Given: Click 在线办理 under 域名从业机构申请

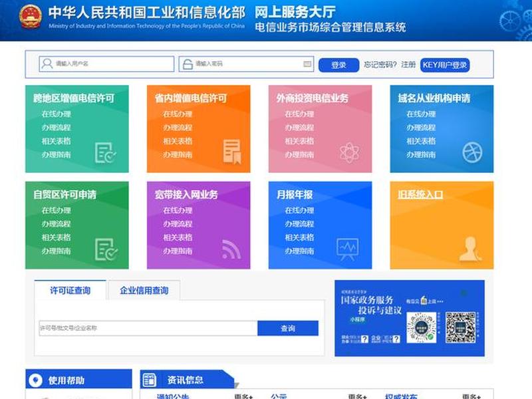Looking at the screenshot, I should click(421, 114).
